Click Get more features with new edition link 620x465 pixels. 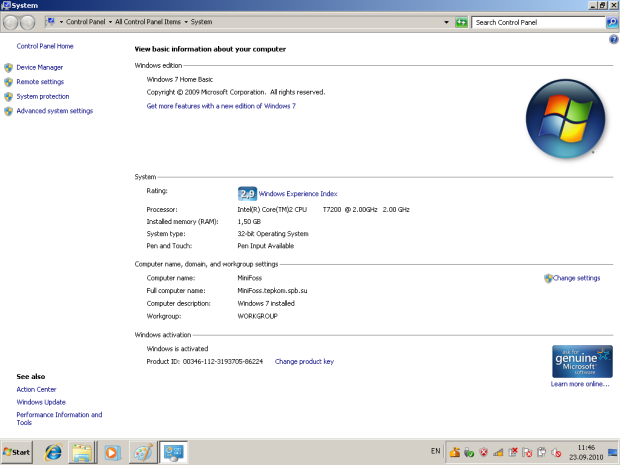click(x=221, y=106)
